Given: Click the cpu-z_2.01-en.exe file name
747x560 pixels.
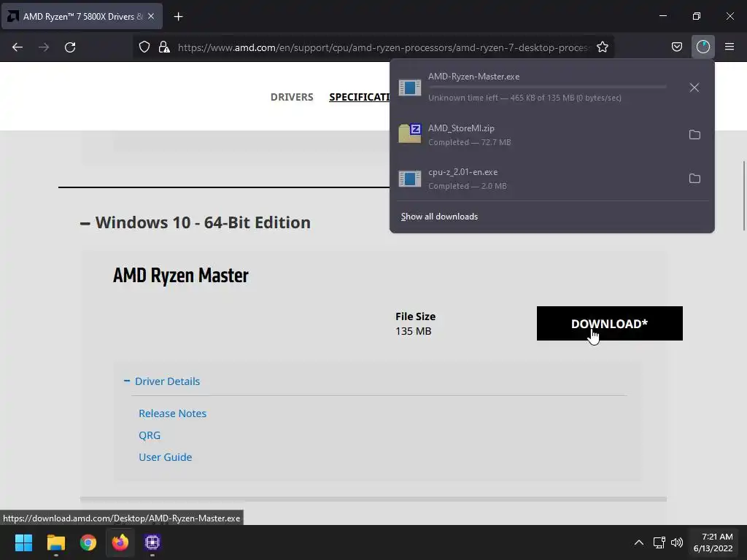Looking at the screenshot, I should pyautogui.click(x=462, y=172).
